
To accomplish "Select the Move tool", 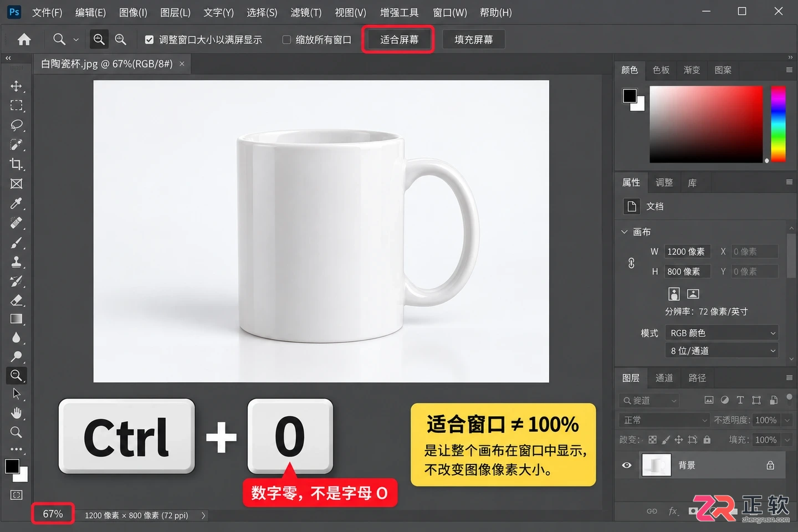I will [x=16, y=86].
